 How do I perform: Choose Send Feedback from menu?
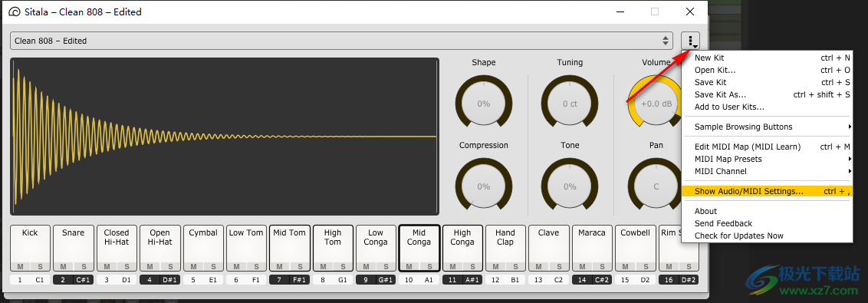[x=768, y=223]
